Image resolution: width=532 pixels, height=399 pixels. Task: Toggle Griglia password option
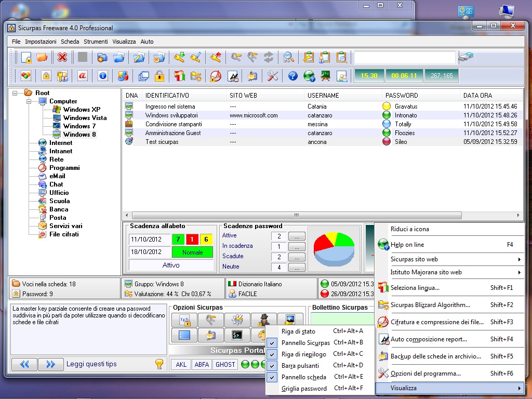320,389
